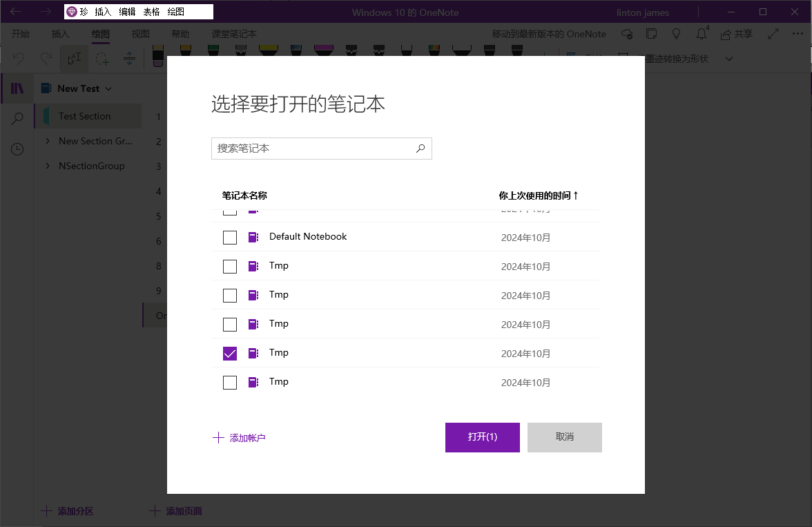The width and height of the screenshot is (812, 527).
Task: Select page 5 in the page list
Action: pos(159,216)
